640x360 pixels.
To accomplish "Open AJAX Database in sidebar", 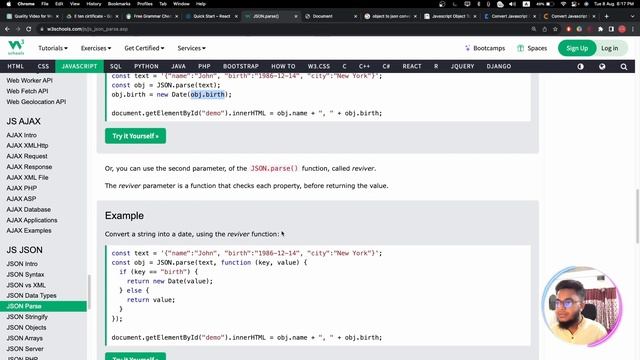I will [29, 209].
